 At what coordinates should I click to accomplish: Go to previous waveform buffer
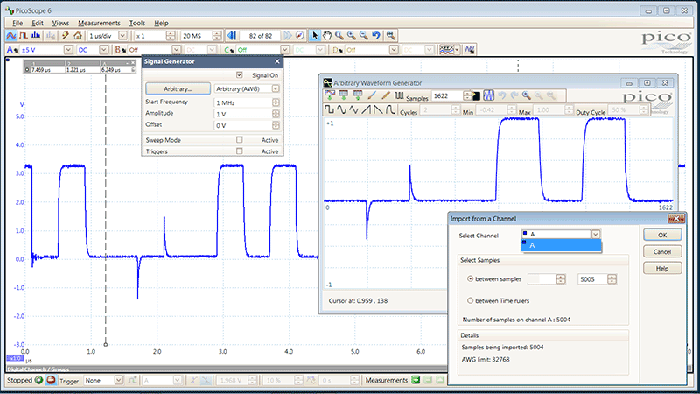[231, 35]
